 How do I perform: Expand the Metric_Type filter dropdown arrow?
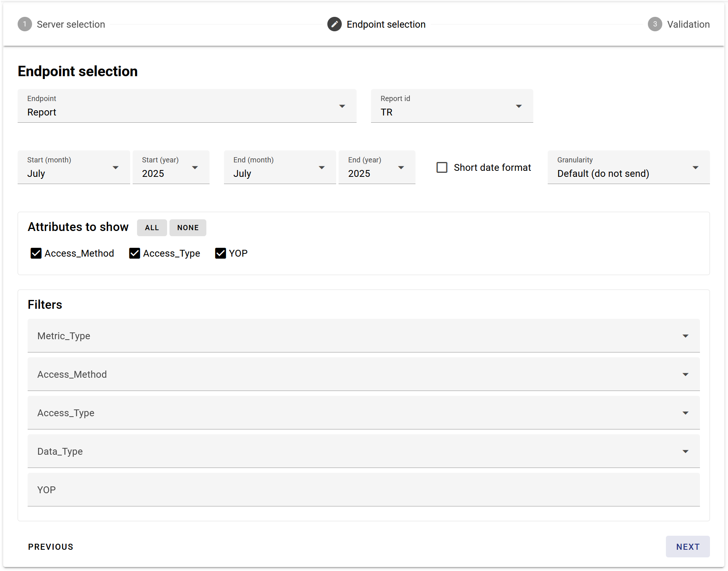point(685,336)
